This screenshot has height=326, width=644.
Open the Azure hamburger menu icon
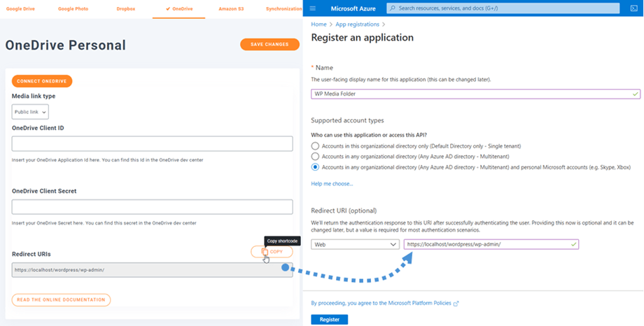pyautogui.click(x=313, y=8)
